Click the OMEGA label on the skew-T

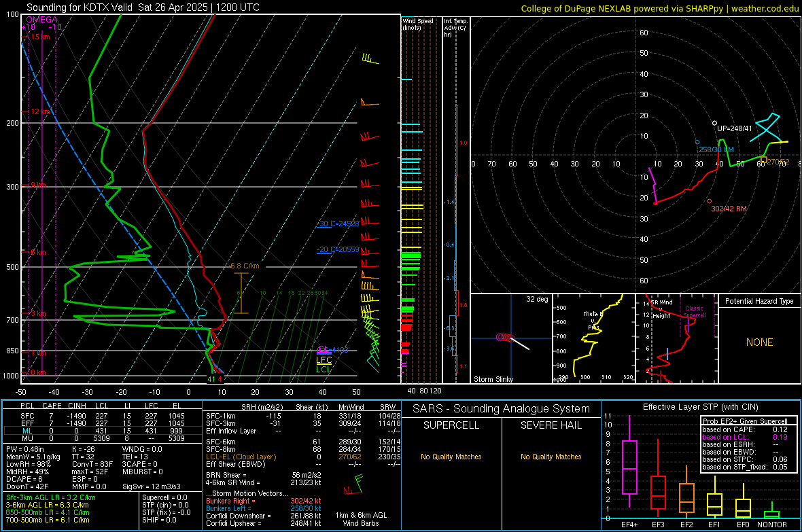point(41,20)
